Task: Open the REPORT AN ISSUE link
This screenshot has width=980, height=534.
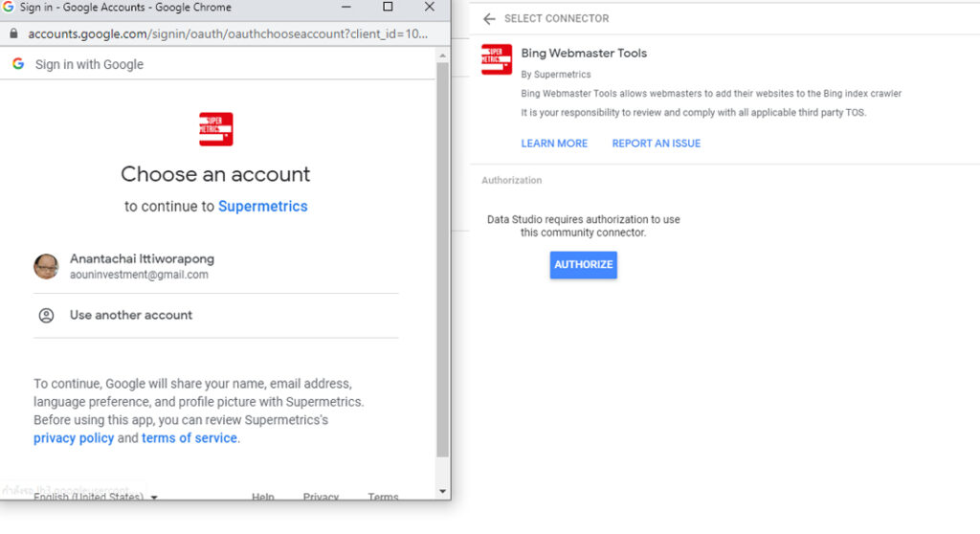Action: click(x=657, y=144)
